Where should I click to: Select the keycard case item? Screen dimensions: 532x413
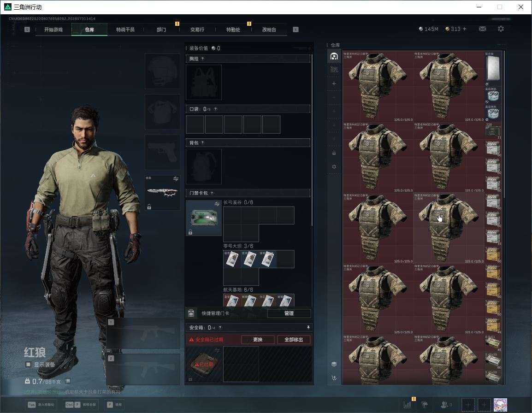(x=204, y=218)
